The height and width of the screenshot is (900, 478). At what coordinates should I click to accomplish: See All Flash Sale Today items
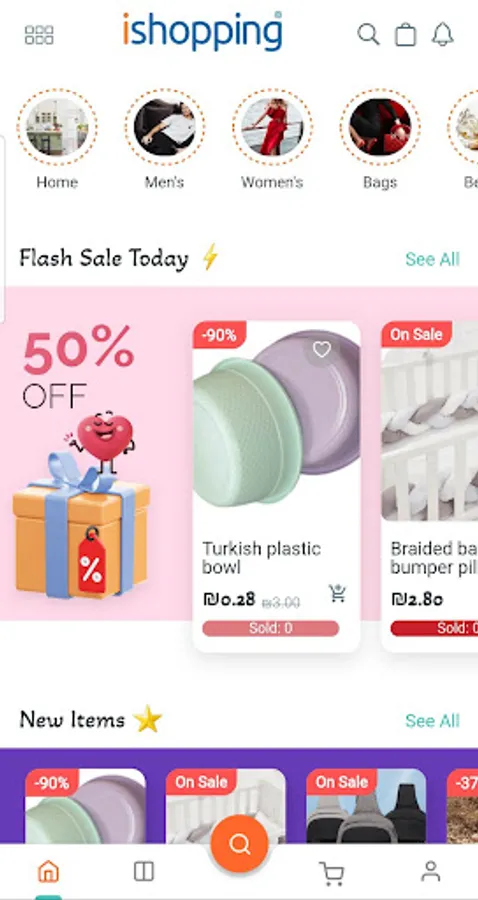tap(432, 259)
